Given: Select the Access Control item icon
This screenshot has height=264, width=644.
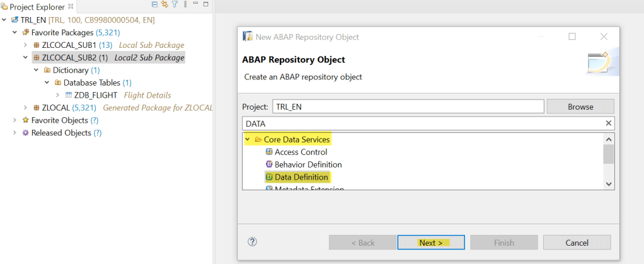Looking at the screenshot, I should (269, 152).
